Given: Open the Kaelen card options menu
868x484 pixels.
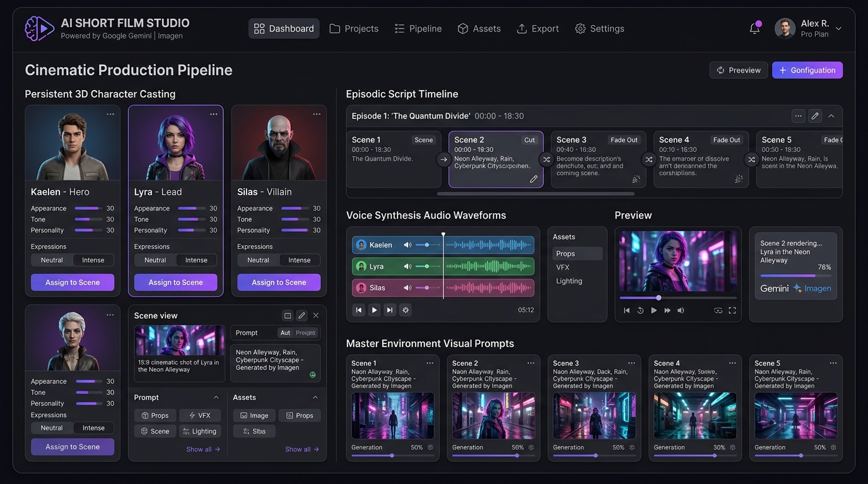Looking at the screenshot, I should coord(110,114).
